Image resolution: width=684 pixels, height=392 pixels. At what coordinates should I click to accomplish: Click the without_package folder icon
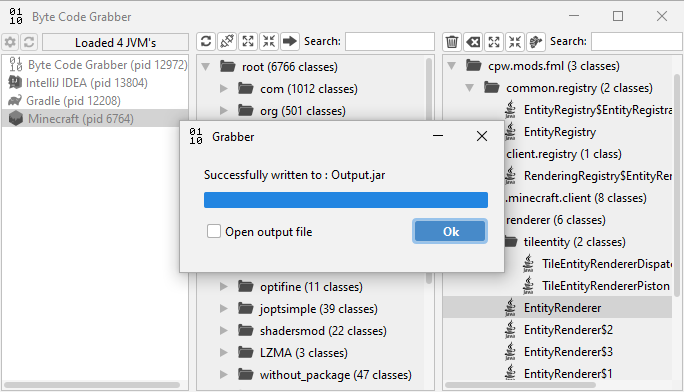click(x=246, y=374)
